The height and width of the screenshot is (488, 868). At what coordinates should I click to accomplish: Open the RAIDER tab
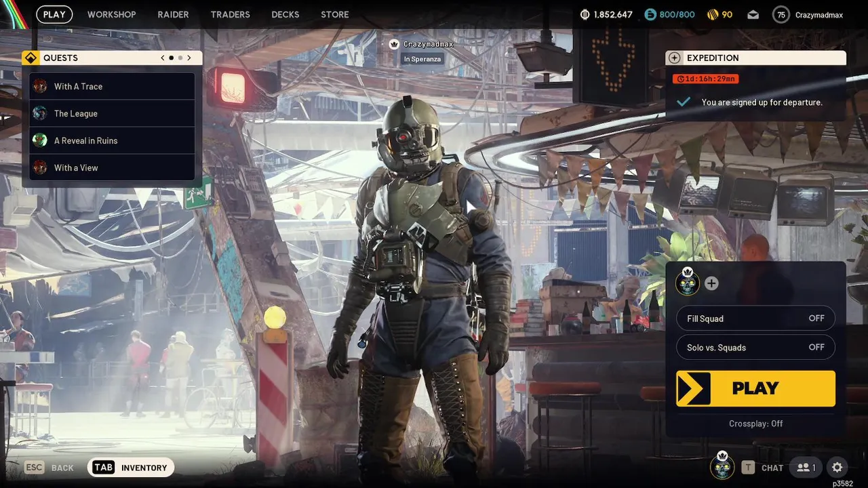point(173,14)
